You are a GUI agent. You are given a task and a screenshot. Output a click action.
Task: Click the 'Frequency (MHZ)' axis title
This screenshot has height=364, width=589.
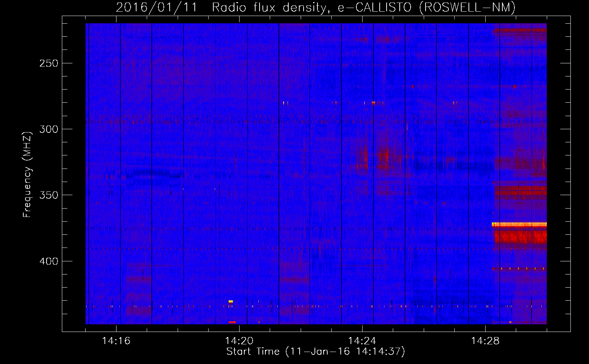27,175
